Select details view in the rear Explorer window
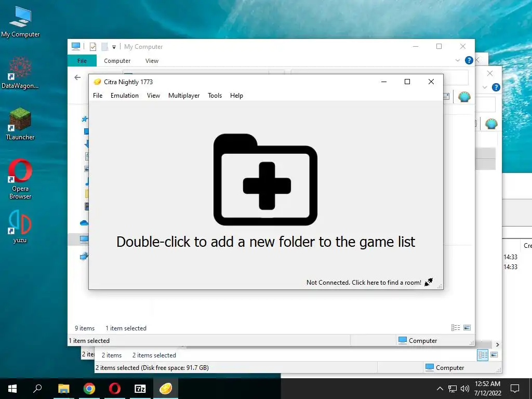Screen dimensions: 532x399 483,355
